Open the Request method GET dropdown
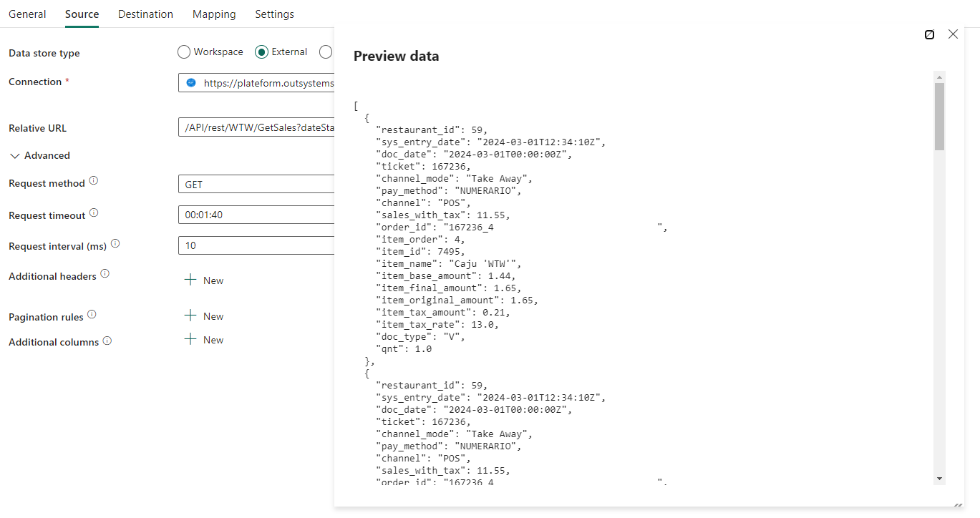 pyautogui.click(x=256, y=185)
